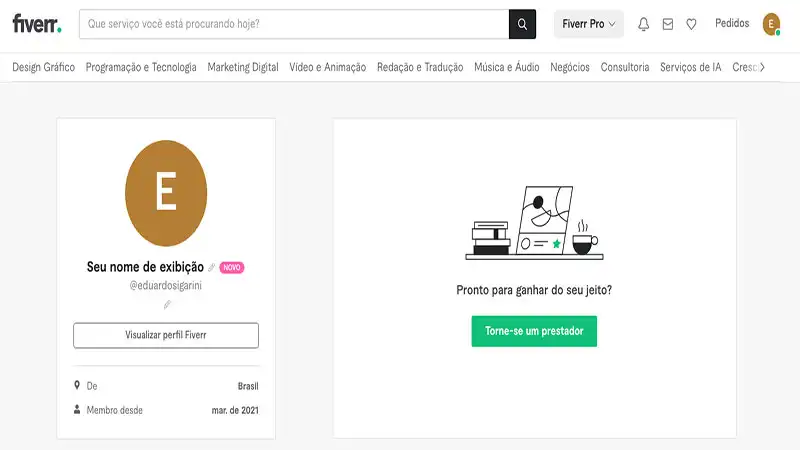Click the user avatar in header

tap(771, 24)
